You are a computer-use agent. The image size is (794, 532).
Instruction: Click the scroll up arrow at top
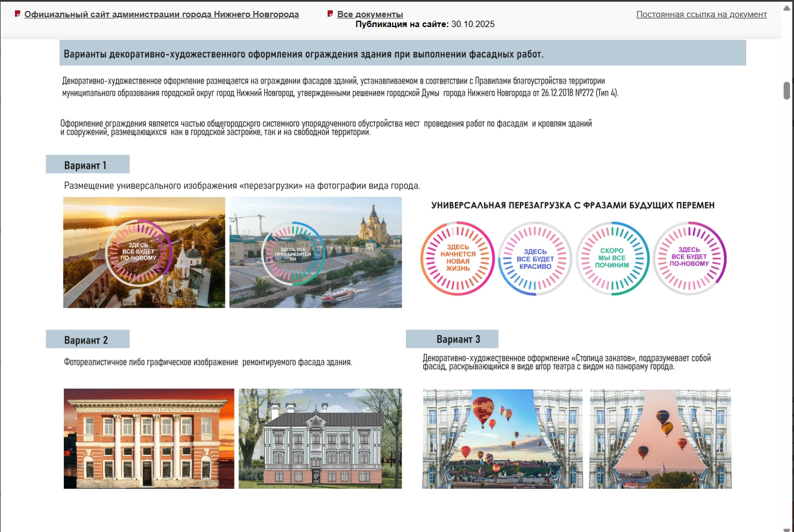787,7
